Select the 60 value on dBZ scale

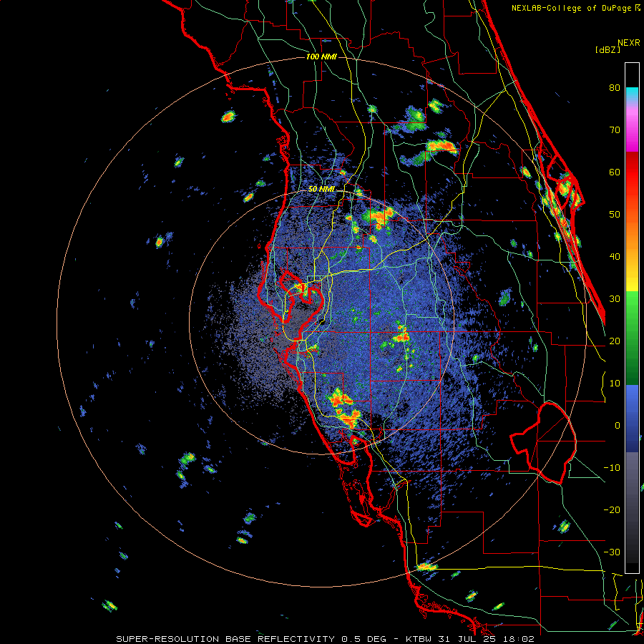point(615,172)
